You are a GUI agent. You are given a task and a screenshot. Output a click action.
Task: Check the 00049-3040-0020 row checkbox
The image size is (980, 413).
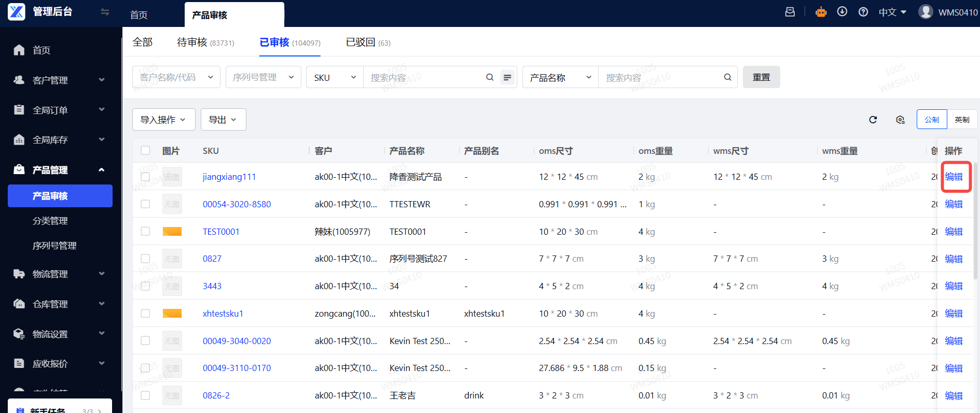(x=145, y=340)
